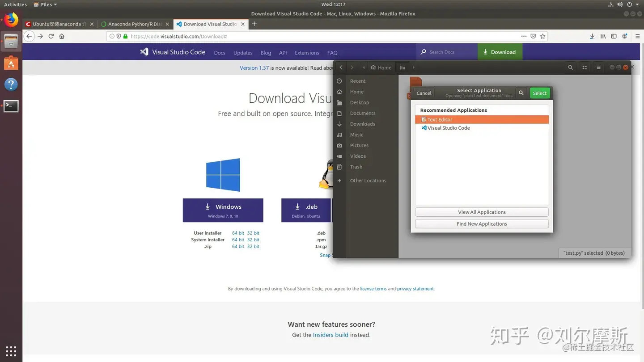
Task: Click Search Docs input field
Action: [x=447, y=52]
